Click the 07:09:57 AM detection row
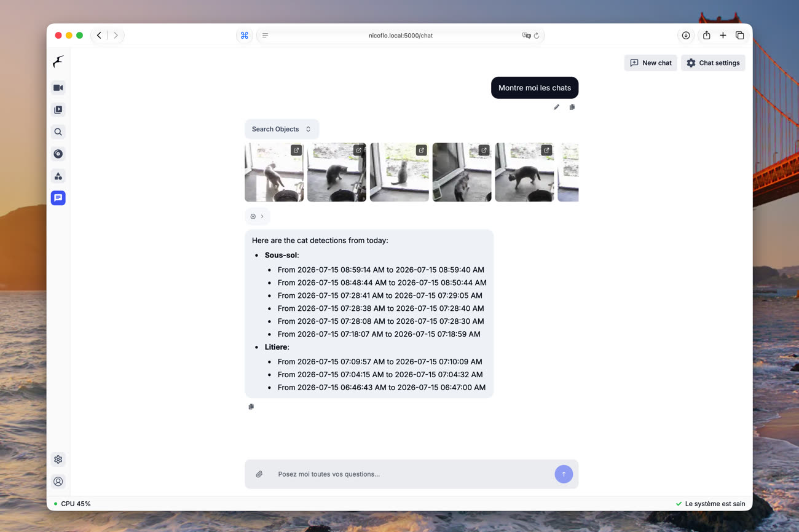This screenshot has width=799, height=532. (x=381, y=362)
